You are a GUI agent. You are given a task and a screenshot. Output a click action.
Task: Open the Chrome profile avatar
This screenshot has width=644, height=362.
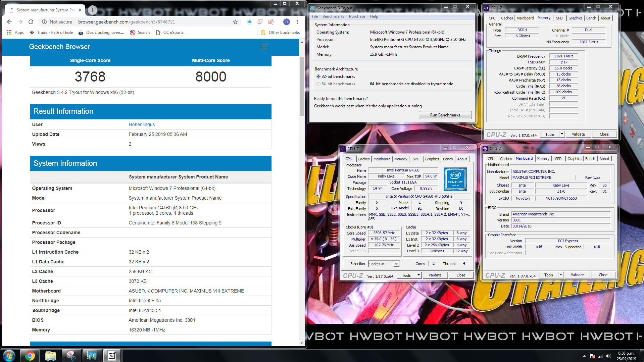[x=286, y=22]
